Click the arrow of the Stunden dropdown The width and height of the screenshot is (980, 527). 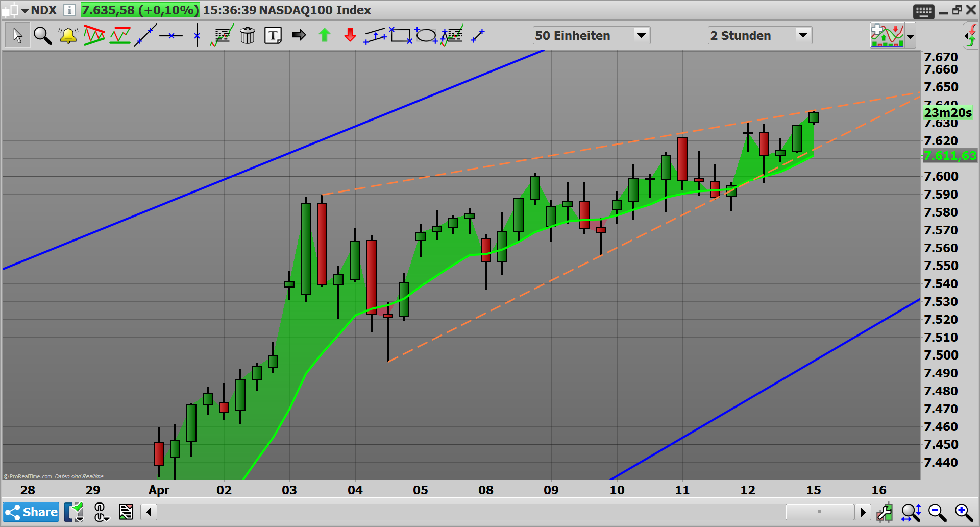(x=803, y=35)
